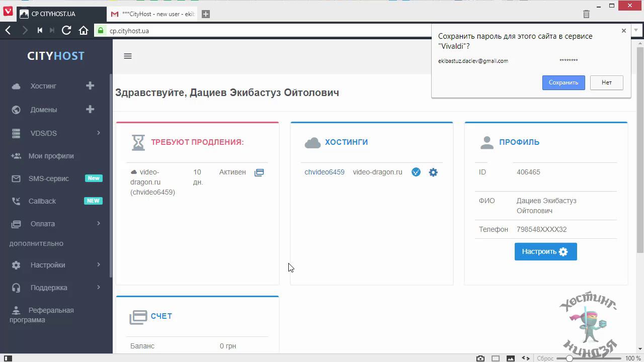Viewport: 644px width, 362px height.
Task: Open SMS-сервис in the sidebar
Action: coord(49,178)
